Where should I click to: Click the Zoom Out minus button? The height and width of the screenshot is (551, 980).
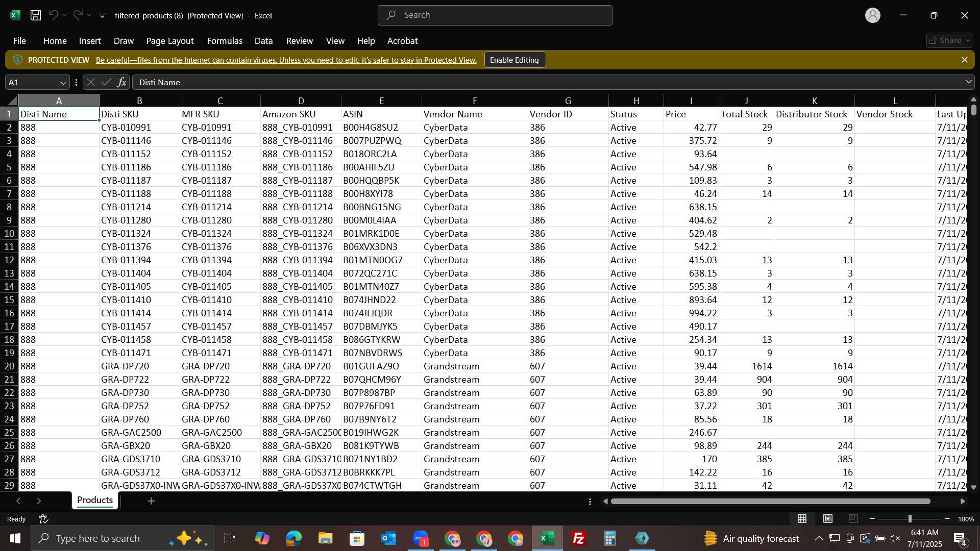click(872, 519)
